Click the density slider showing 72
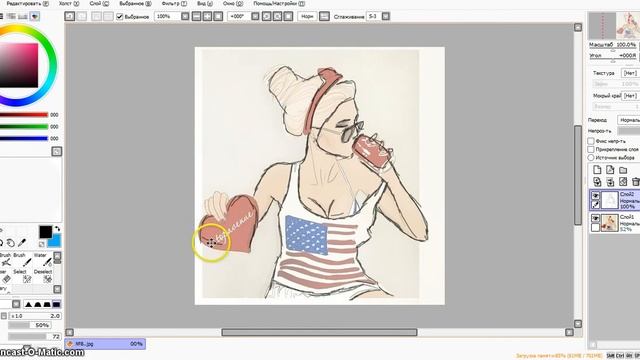The height and width of the screenshot is (360, 640). (x=34, y=337)
